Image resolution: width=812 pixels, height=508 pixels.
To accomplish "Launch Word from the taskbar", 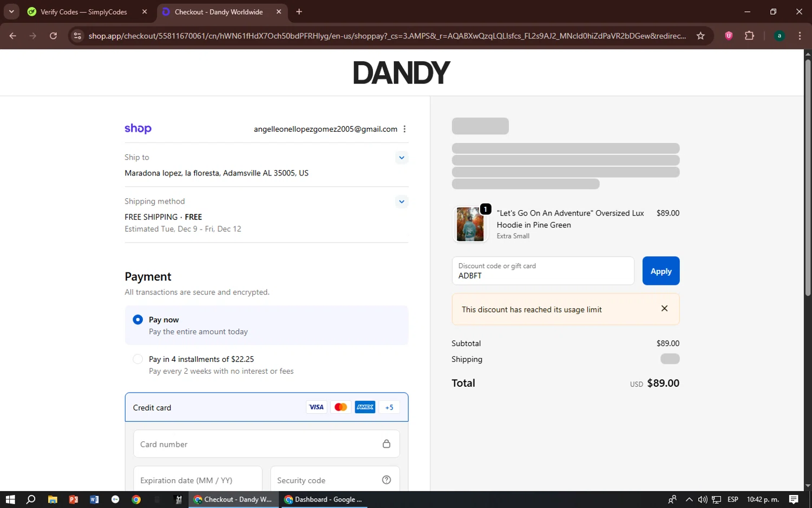I will (x=94, y=499).
